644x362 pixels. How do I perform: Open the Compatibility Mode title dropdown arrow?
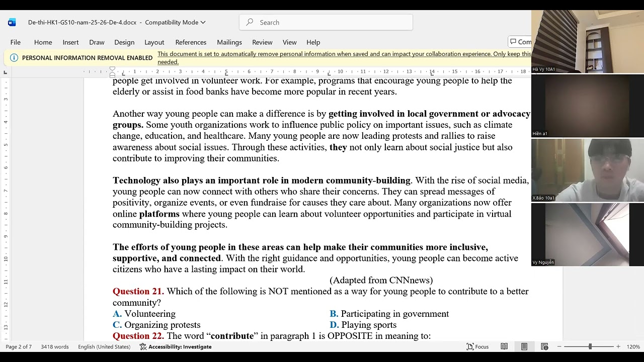[203, 22]
